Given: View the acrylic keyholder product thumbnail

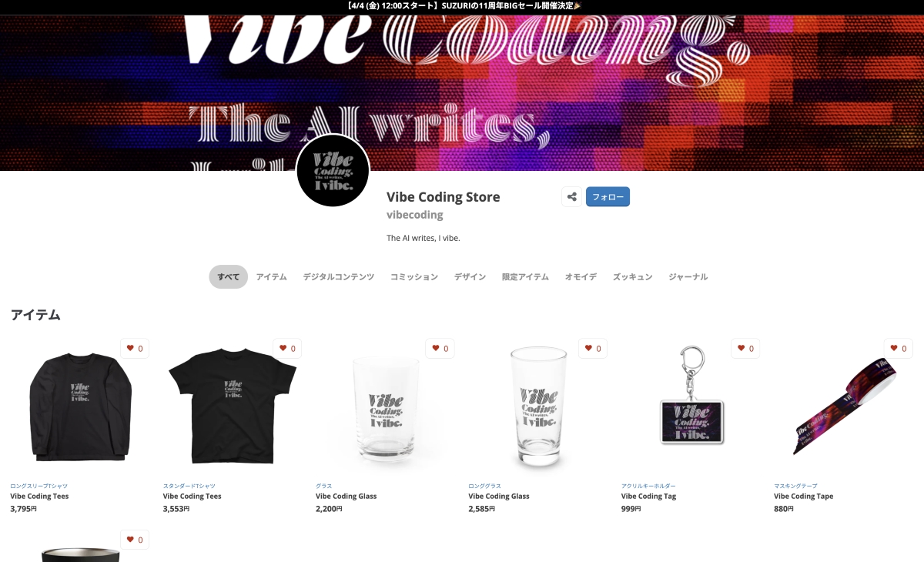Looking at the screenshot, I should tap(691, 406).
